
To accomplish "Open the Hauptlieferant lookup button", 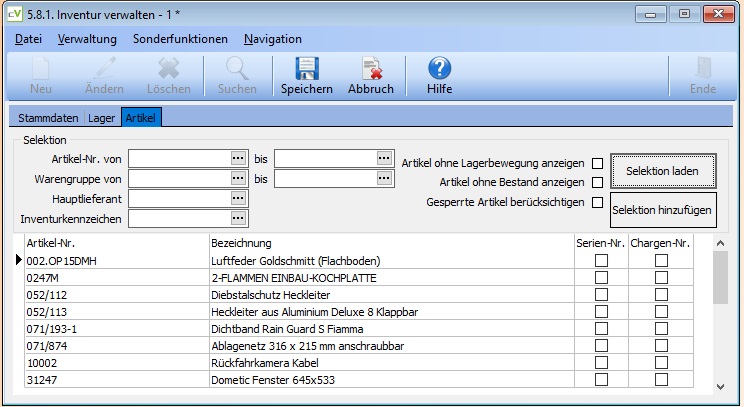I will tap(238, 198).
